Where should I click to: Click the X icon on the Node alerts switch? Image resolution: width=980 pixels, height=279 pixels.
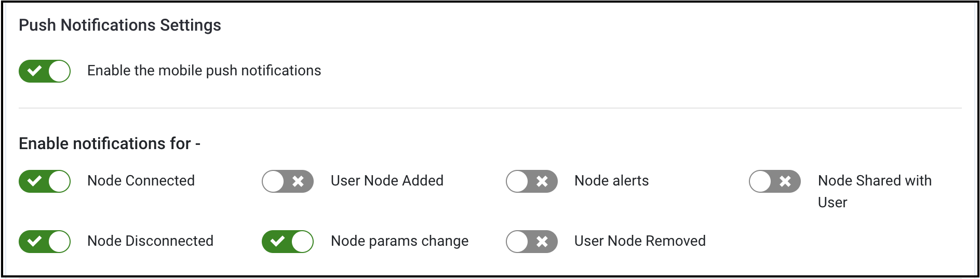point(542,181)
